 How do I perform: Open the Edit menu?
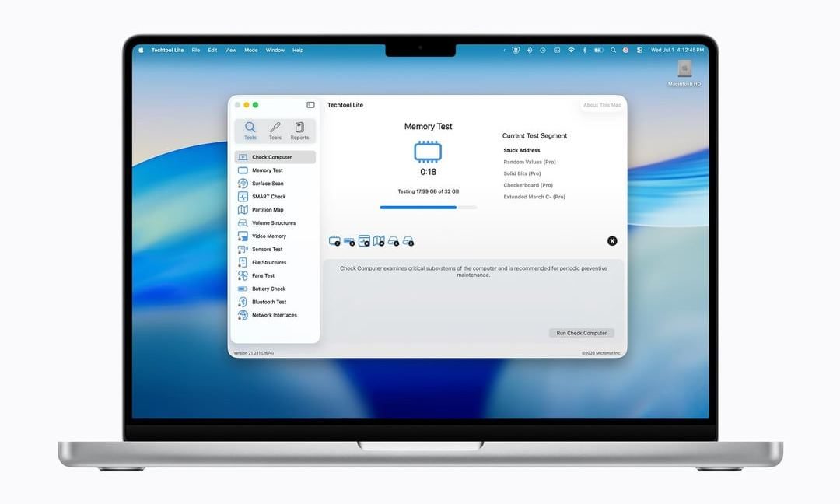[x=212, y=50]
